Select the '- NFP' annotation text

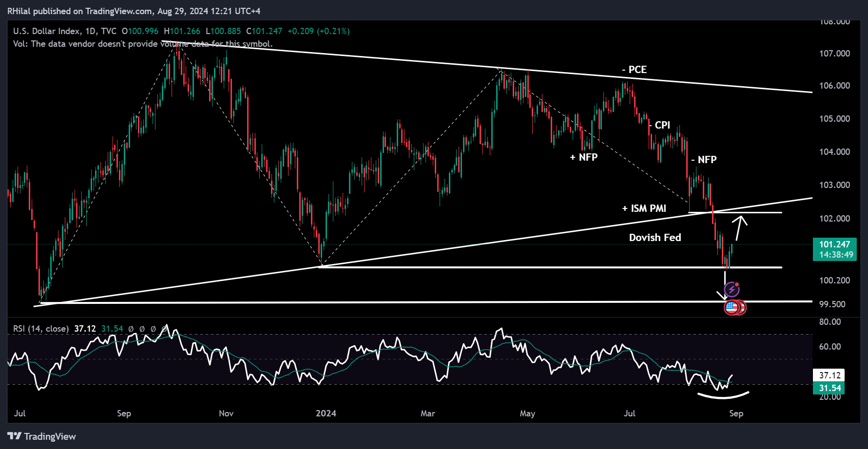[704, 160]
